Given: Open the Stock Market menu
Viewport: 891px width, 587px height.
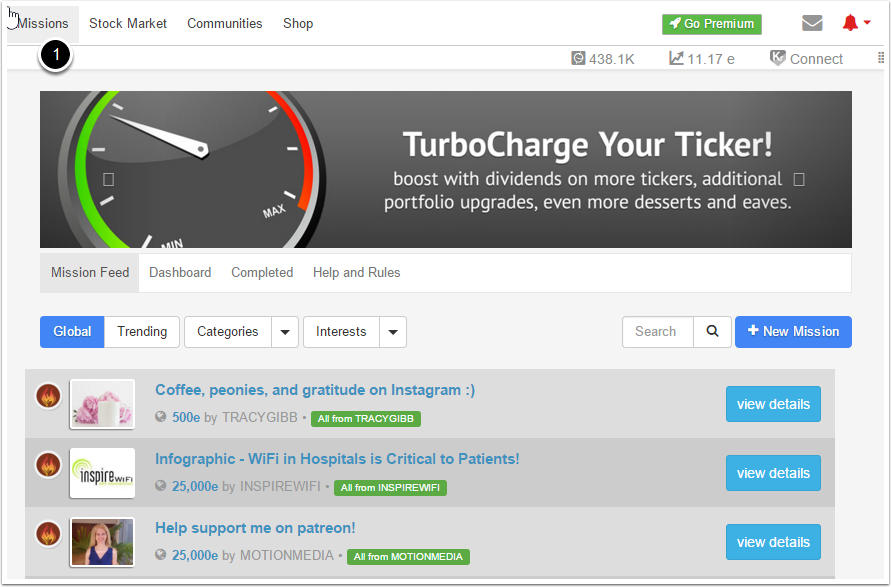Looking at the screenshot, I should pos(128,23).
